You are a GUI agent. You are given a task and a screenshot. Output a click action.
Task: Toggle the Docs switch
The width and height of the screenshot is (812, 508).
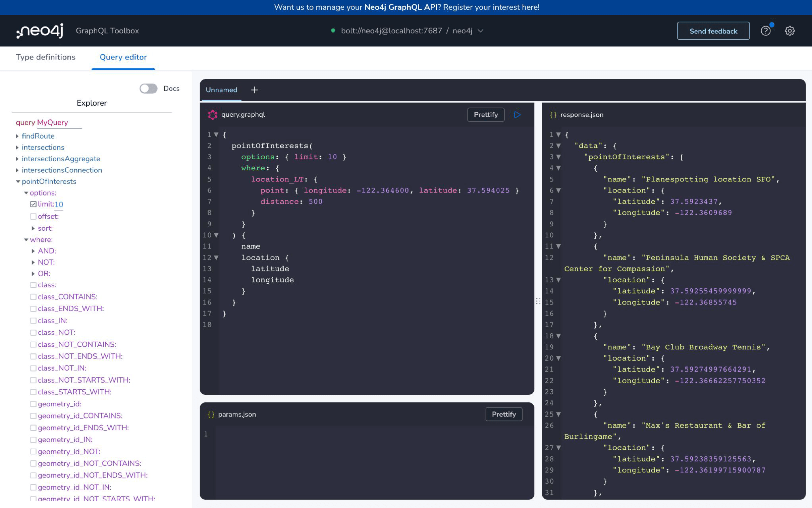[148, 89]
